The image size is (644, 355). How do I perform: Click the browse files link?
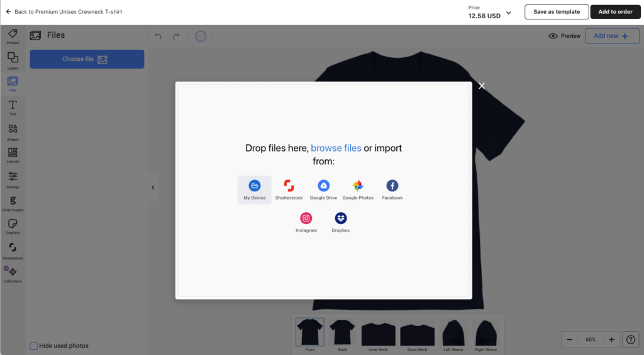(336, 148)
